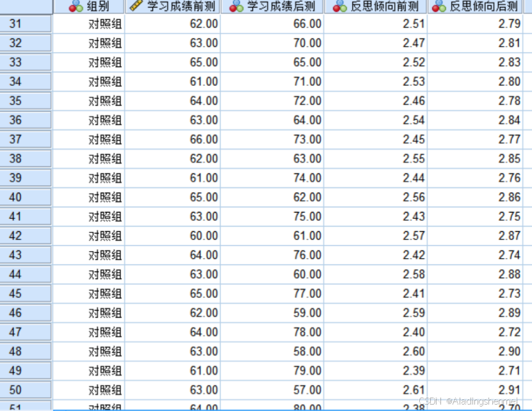The width and height of the screenshot is (532, 411).
Task: Select row header 46
Action: click(26, 313)
